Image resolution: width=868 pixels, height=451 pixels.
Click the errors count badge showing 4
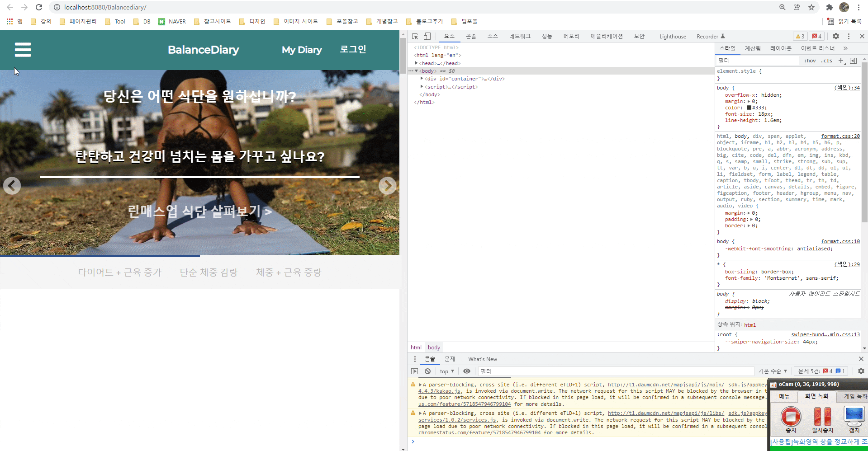[817, 36]
